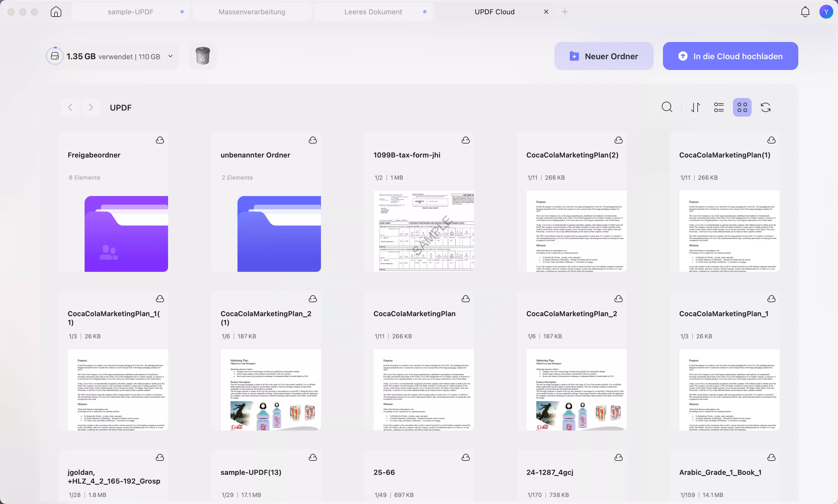
Task: Click Neuer Ordner button
Action: pyautogui.click(x=604, y=56)
